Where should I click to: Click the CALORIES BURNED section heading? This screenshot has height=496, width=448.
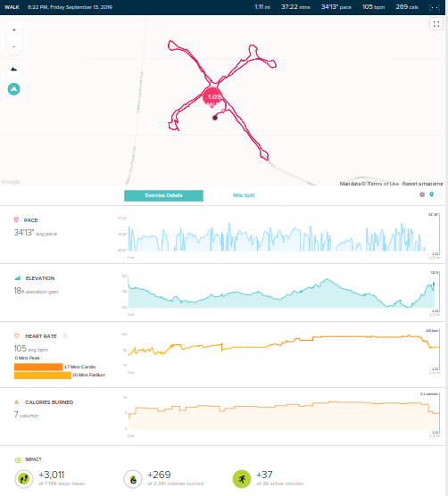tap(49, 402)
